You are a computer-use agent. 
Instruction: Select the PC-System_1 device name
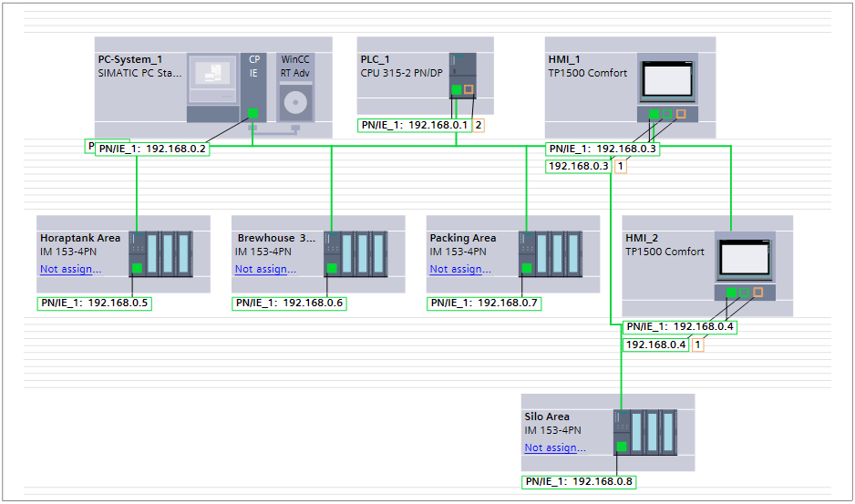(130, 59)
